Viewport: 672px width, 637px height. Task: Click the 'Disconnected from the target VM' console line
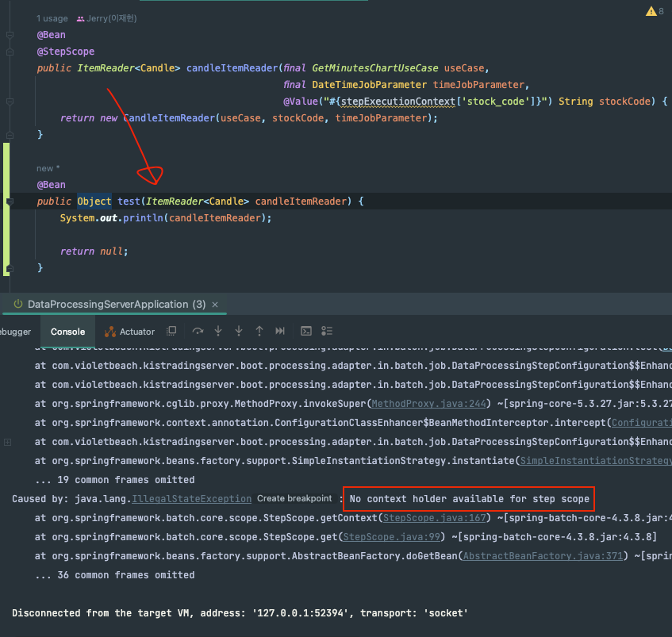click(x=240, y=613)
